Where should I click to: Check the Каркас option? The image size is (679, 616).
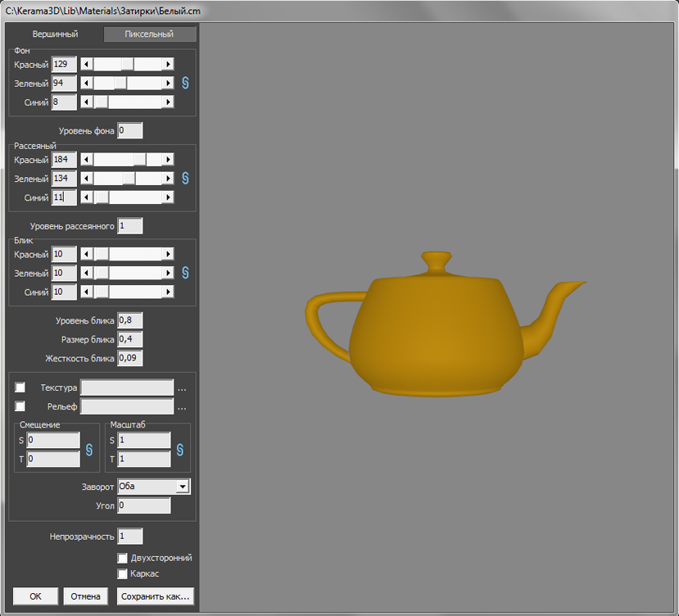[123, 573]
